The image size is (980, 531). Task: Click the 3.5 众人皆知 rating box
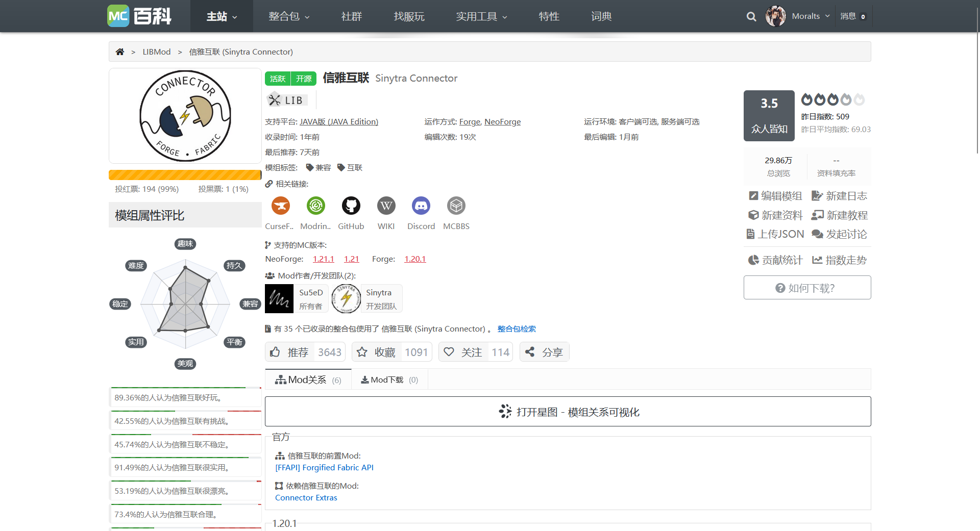tap(769, 116)
